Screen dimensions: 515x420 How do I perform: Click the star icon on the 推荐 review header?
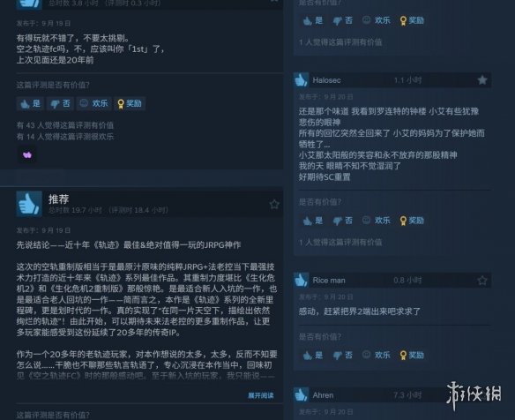pos(274,204)
